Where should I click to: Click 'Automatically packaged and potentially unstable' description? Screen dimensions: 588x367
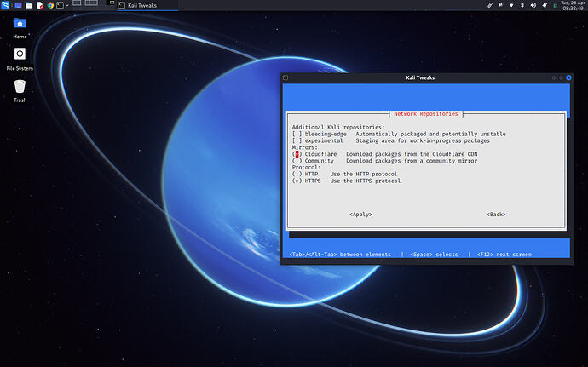click(430, 134)
